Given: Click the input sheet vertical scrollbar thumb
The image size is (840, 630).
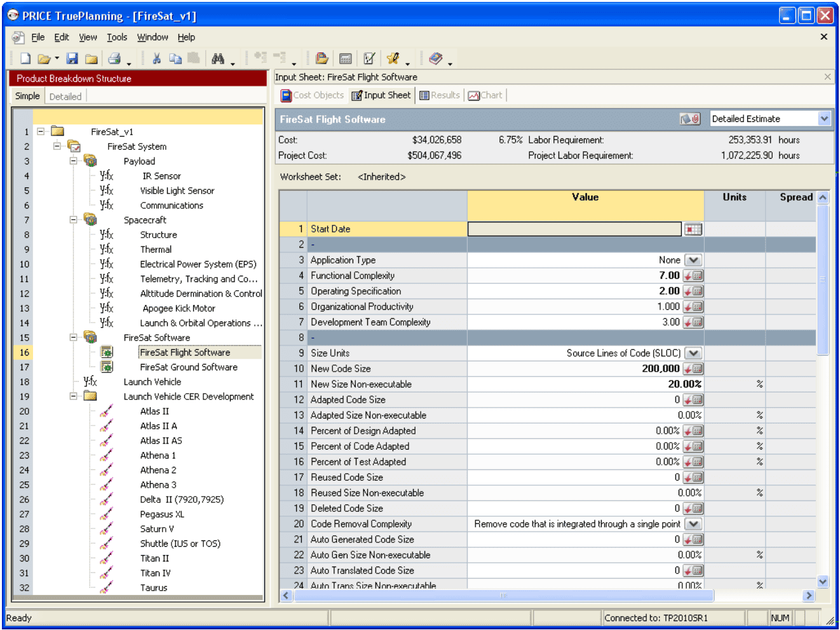Looking at the screenshot, I should (823, 279).
